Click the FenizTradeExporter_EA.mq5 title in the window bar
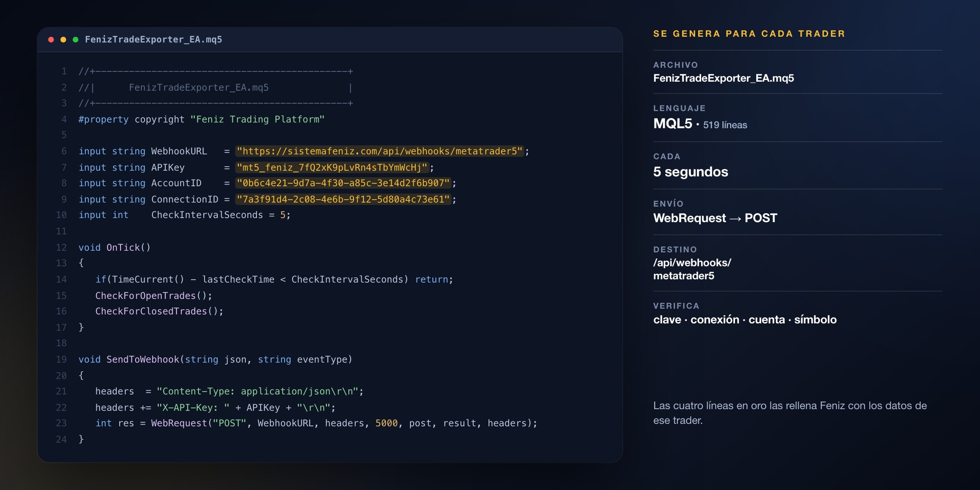The height and width of the screenshot is (490, 980). coord(154,40)
